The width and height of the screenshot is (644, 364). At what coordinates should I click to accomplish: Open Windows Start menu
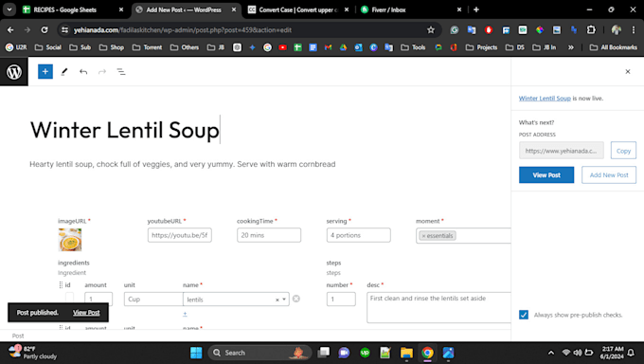coord(196,353)
